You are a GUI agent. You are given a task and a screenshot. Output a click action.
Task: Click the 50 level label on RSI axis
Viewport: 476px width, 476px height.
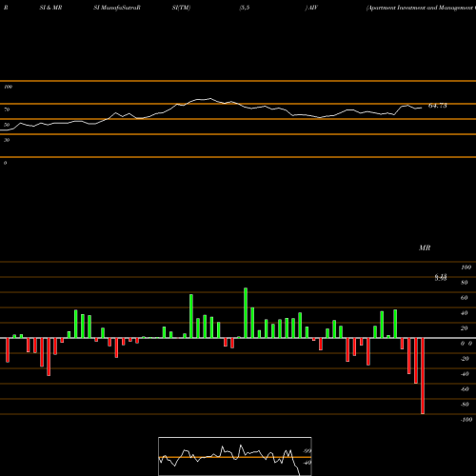coord(7,125)
